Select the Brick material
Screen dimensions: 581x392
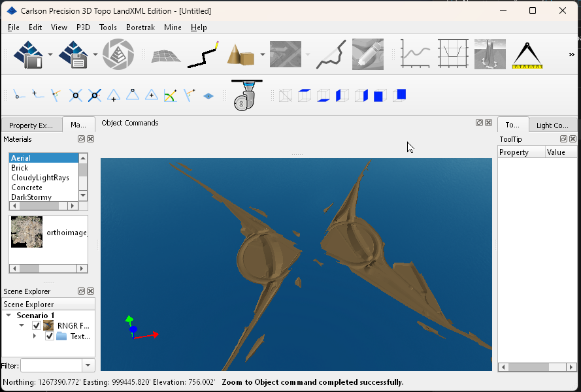[44, 168]
